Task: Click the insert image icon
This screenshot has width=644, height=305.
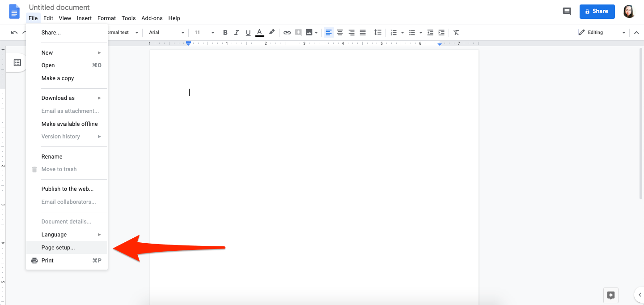Action: coord(309,33)
